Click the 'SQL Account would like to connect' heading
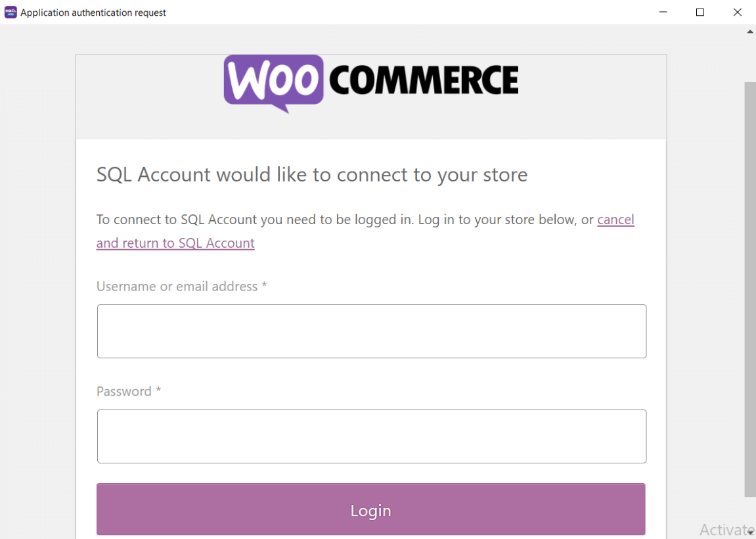This screenshot has height=539, width=756. click(x=312, y=175)
